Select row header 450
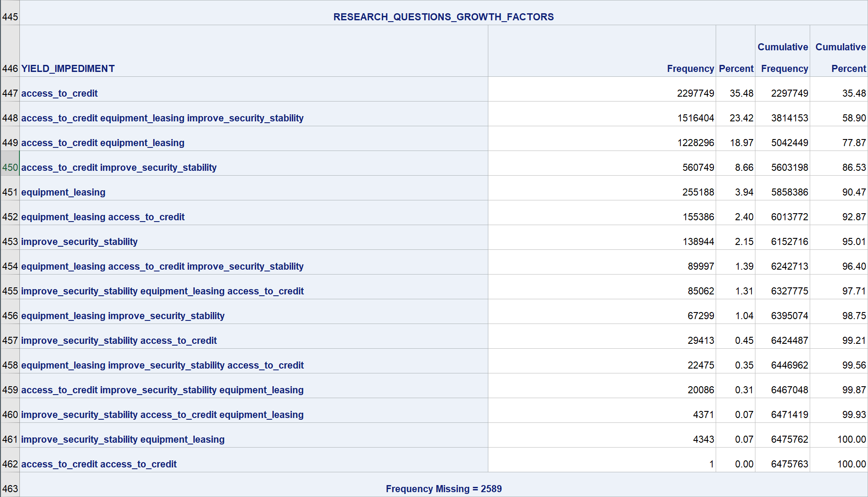This screenshot has width=868, height=497. [x=10, y=167]
